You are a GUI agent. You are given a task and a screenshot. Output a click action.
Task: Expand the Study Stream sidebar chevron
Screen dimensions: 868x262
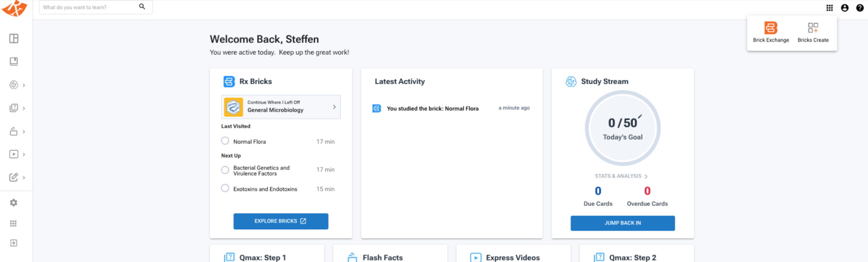24,85
